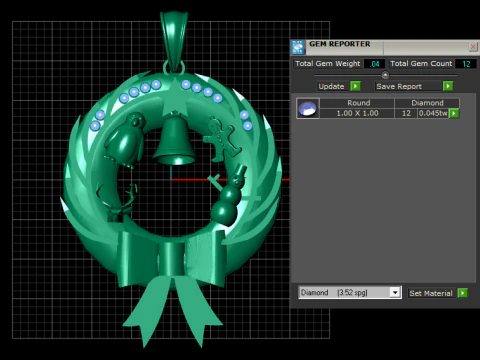Click the Total Gem Weight label
The width and height of the screenshot is (480, 360).
point(328,64)
